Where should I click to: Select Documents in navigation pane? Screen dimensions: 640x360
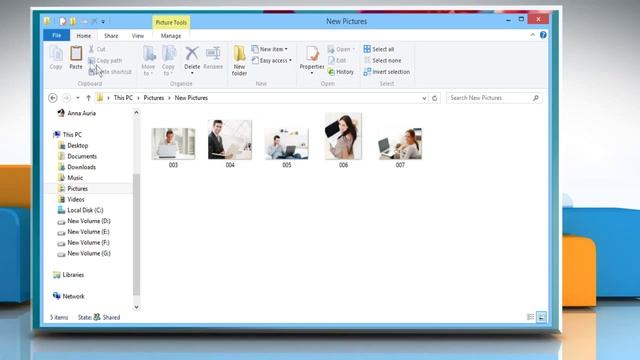tap(82, 156)
